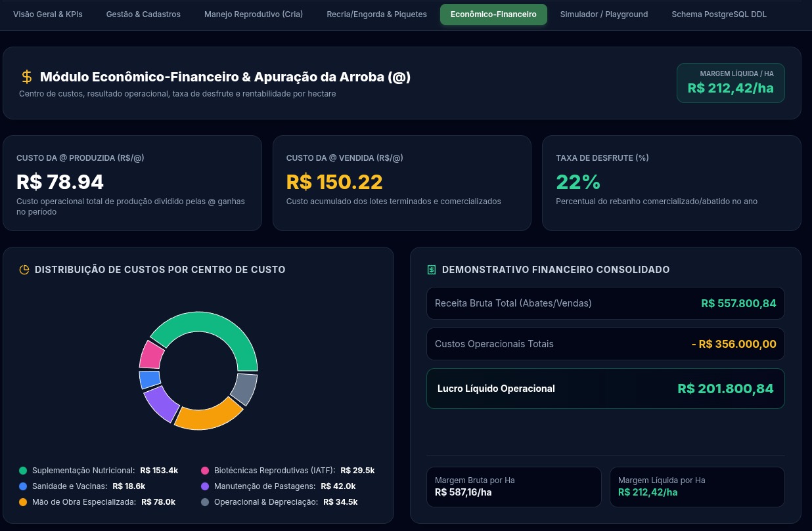The image size is (812, 531).
Task: Select Recria/Engorda & Piquetes tab
Action: tap(376, 14)
